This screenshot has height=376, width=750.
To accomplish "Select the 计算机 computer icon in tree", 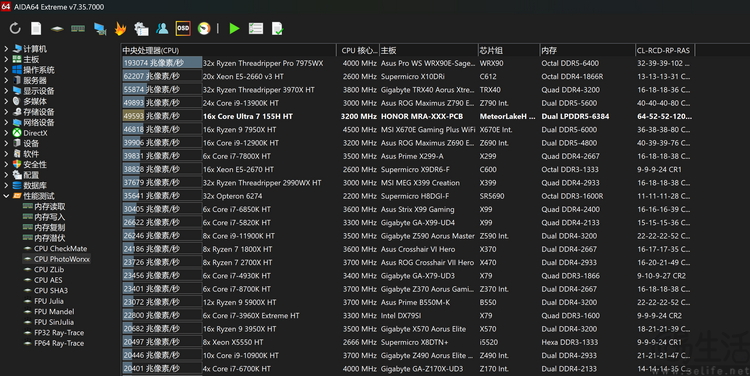I will point(17,49).
